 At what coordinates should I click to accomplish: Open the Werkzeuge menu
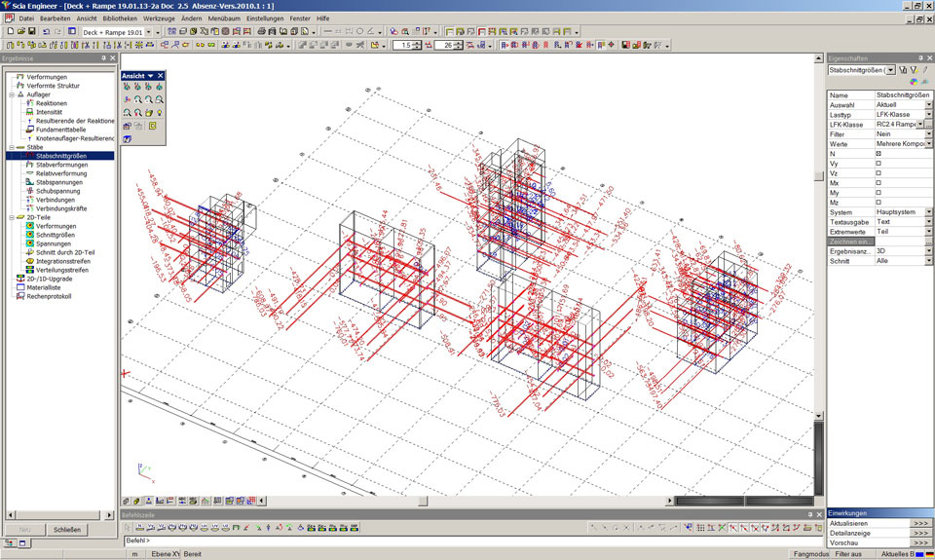coord(158,19)
